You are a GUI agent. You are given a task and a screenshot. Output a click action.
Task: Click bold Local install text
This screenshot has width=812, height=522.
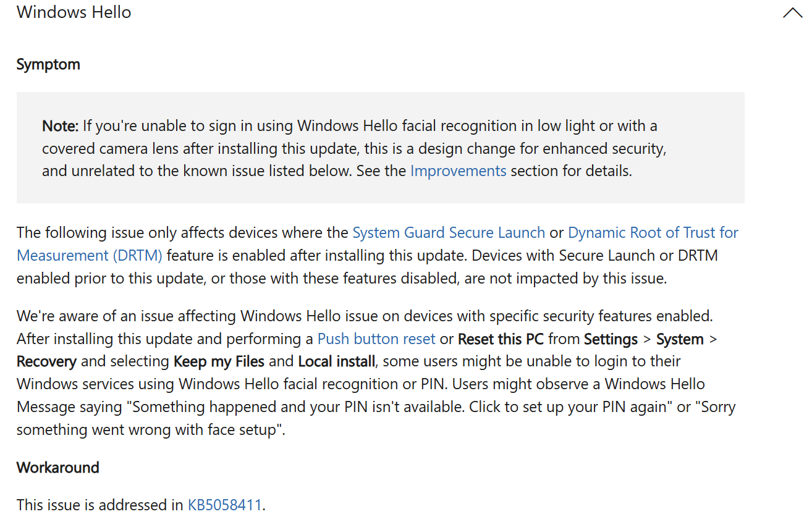point(337,361)
